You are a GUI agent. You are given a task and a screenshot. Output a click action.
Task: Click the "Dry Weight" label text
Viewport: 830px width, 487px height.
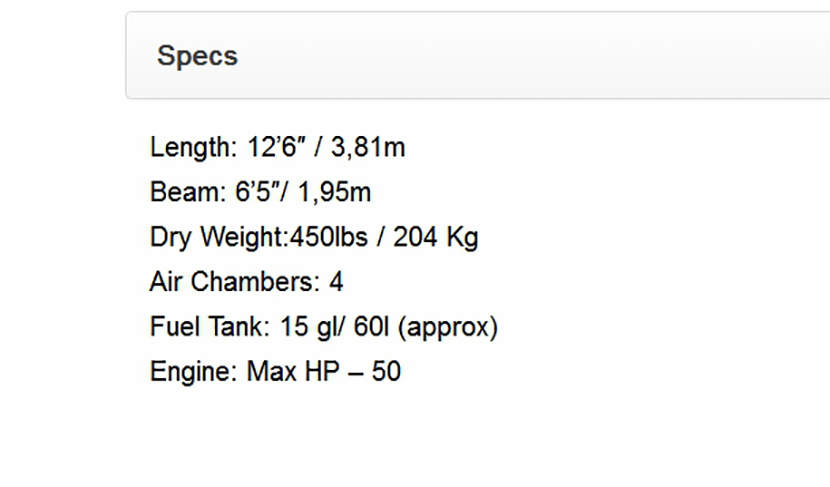[x=216, y=238]
